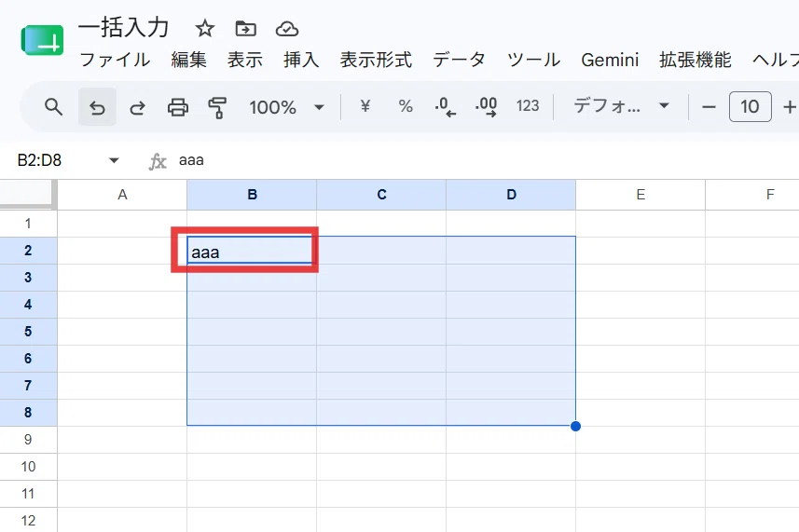
Task: Open the デフォ... font dropdown
Action: (x=621, y=106)
